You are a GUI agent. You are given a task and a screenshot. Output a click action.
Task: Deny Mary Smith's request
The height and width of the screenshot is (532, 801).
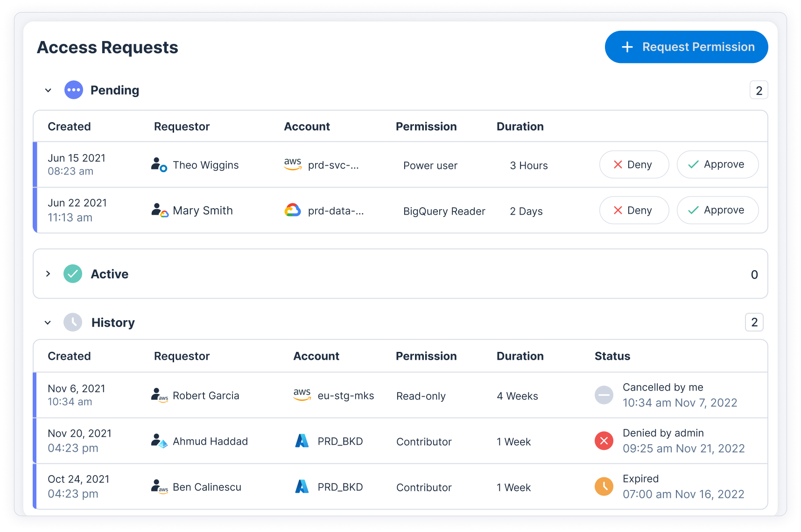634,210
